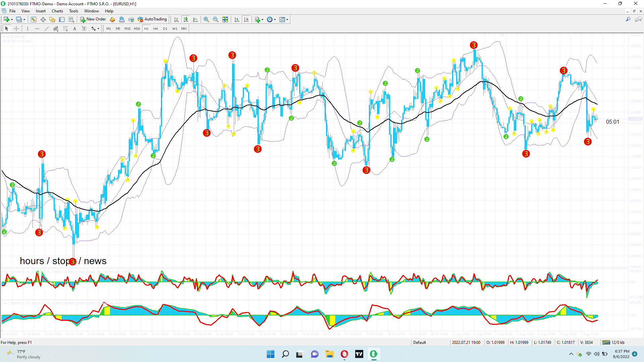Toggle Auto Scroll chart button
The image size is (644, 362).
coord(237,19)
